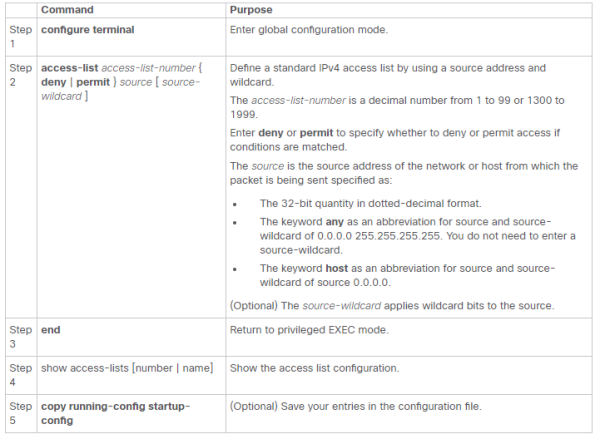Screen dimensions: 600x439
Task: Click the bold permit keyword in command cell
Action: point(93,82)
